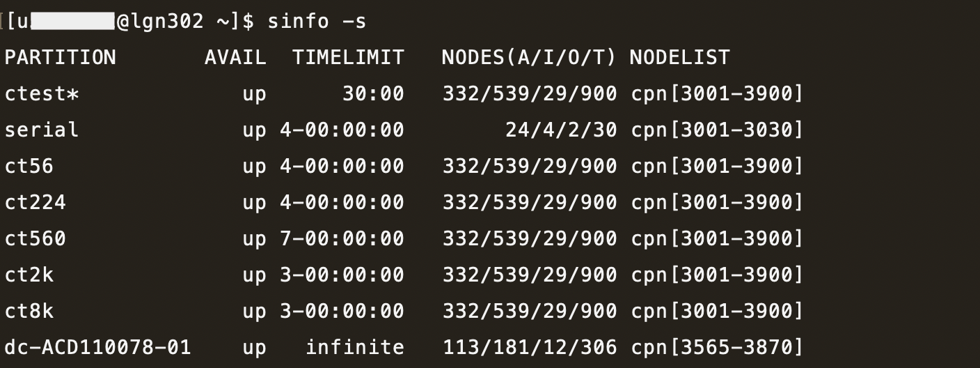Click the cpn[3565-3870] node list

click(717, 347)
